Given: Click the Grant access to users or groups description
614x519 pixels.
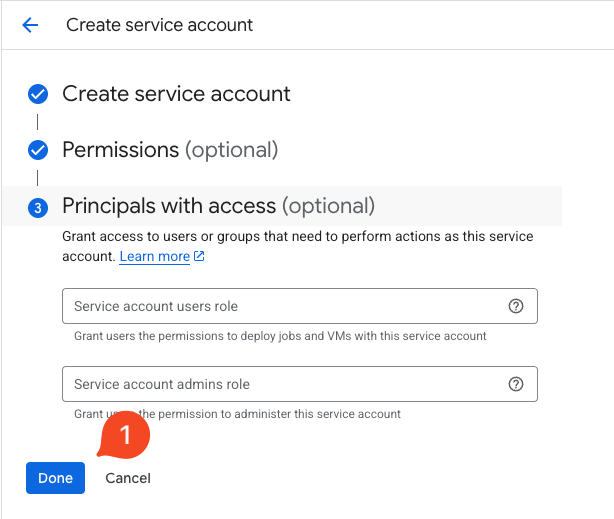Looking at the screenshot, I should click(297, 237).
